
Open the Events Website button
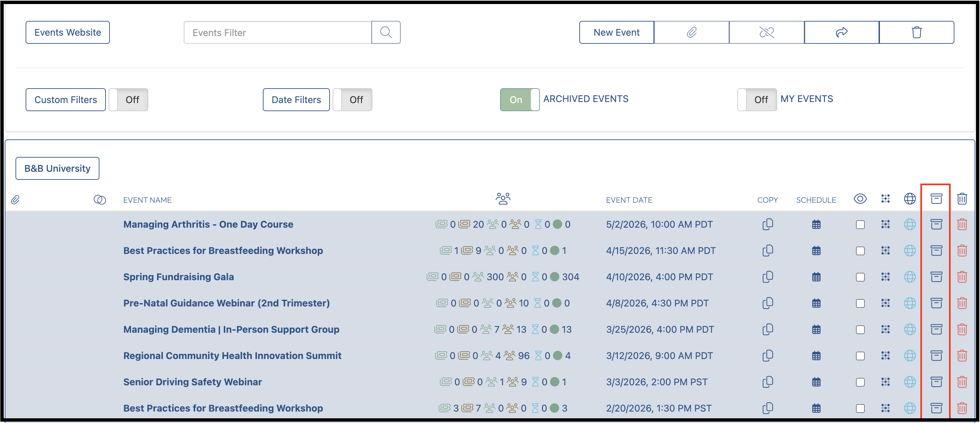68,32
